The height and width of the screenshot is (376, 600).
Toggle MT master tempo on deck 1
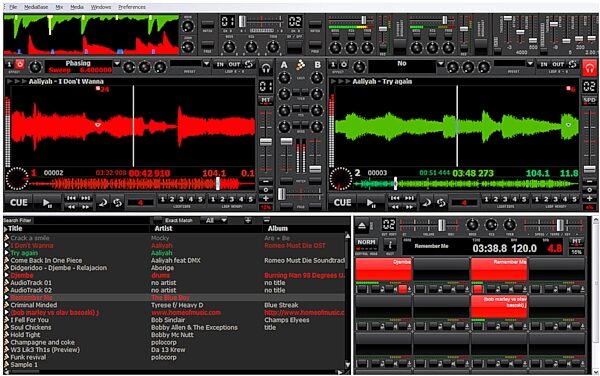point(266,101)
